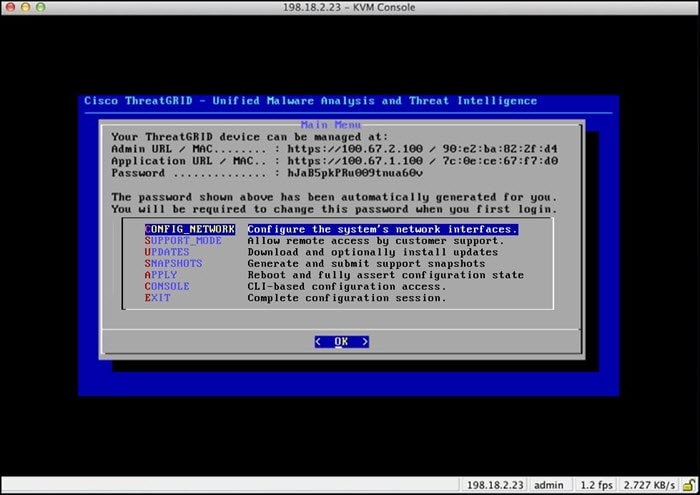The width and height of the screenshot is (700, 495).
Task: Click the 2.727 KB/s status bar indicator
Action: [x=649, y=485]
